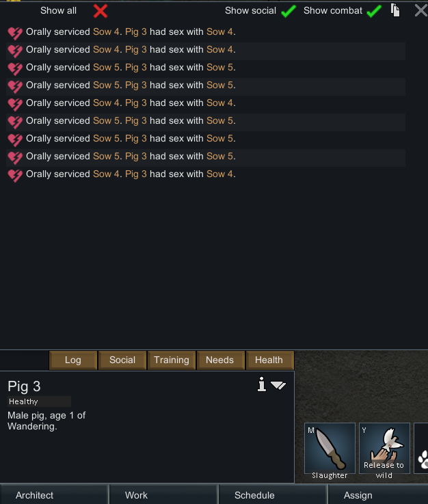Open the Needs tab
Screen dimensions: 428x504
tap(220, 360)
